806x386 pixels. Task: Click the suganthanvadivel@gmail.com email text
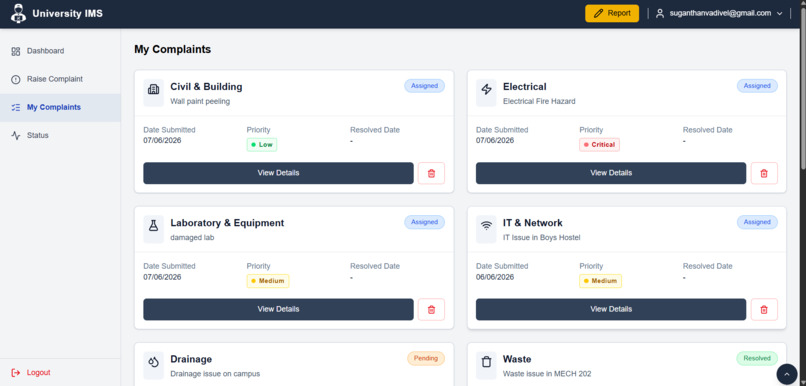pyautogui.click(x=720, y=13)
